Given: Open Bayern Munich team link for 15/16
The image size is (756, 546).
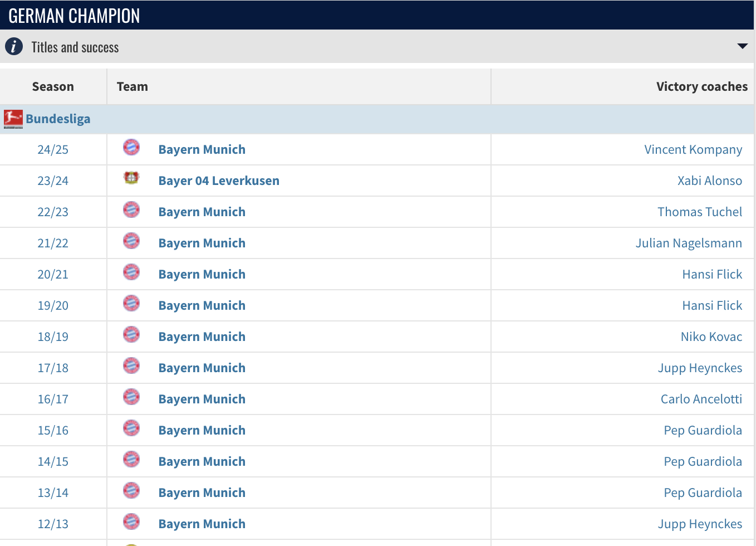Looking at the screenshot, I should [202, 430].
